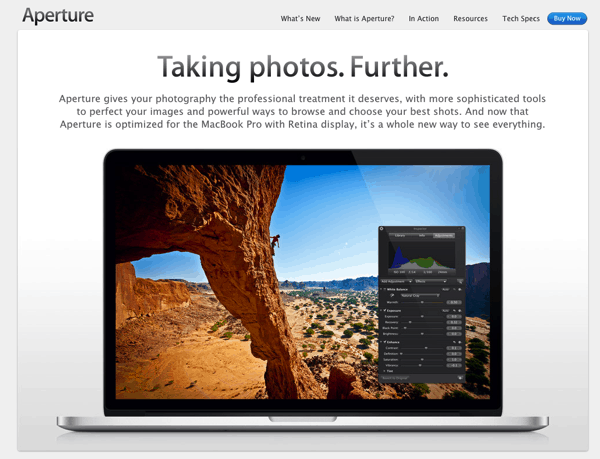Select the Library tab in the Inspector
The height and width of the screenshot is (459, 600).
pyautogui.click(x=398, y=236)
